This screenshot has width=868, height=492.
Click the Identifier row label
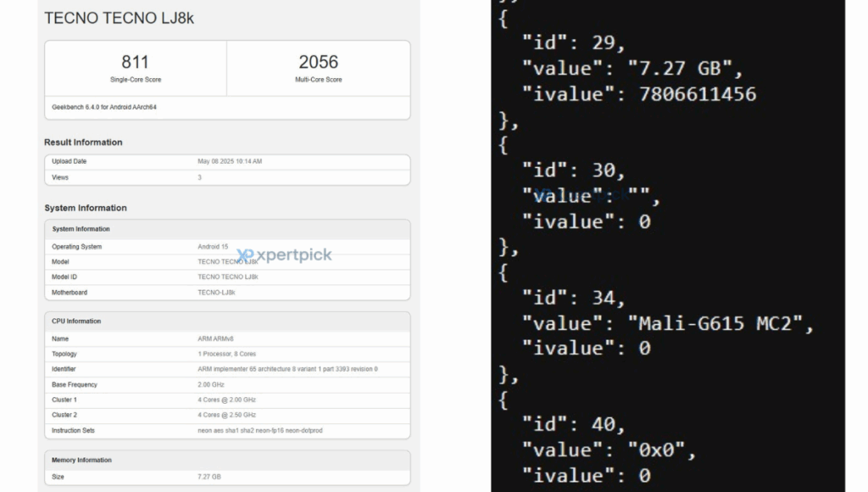(x=64, y=369)
